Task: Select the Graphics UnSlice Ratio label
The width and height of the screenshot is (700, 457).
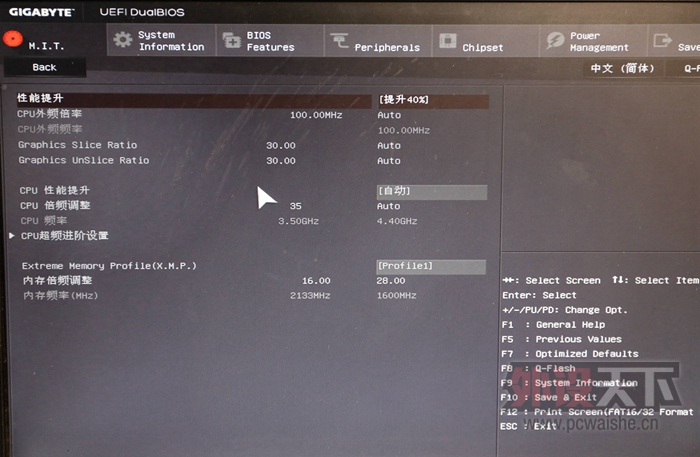Action: click(x=84, y=160)
